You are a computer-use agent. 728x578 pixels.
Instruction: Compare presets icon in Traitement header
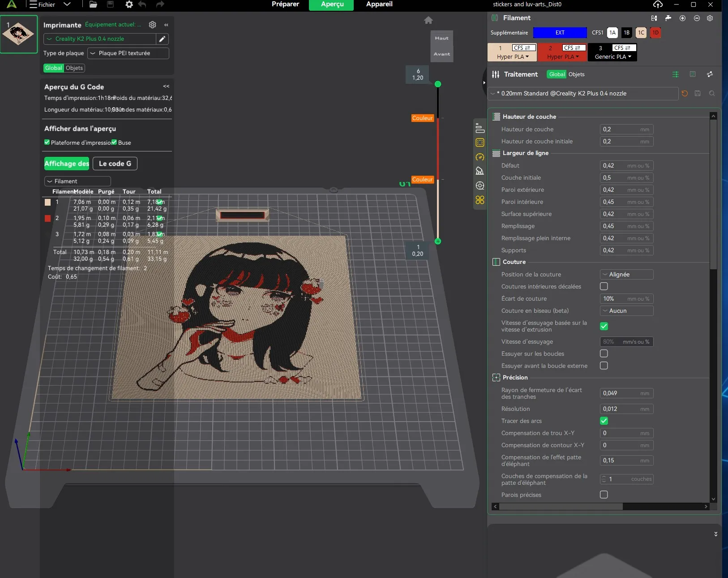tap(710, 74)
